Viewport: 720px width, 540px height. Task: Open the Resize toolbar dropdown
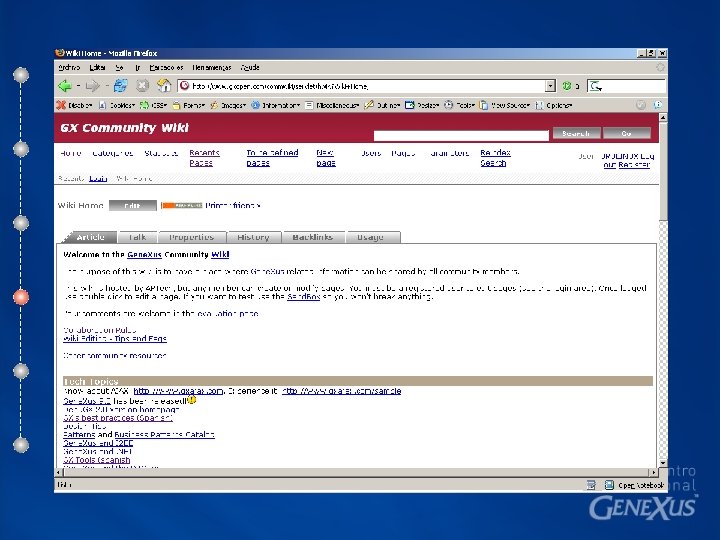pos(422,105)
